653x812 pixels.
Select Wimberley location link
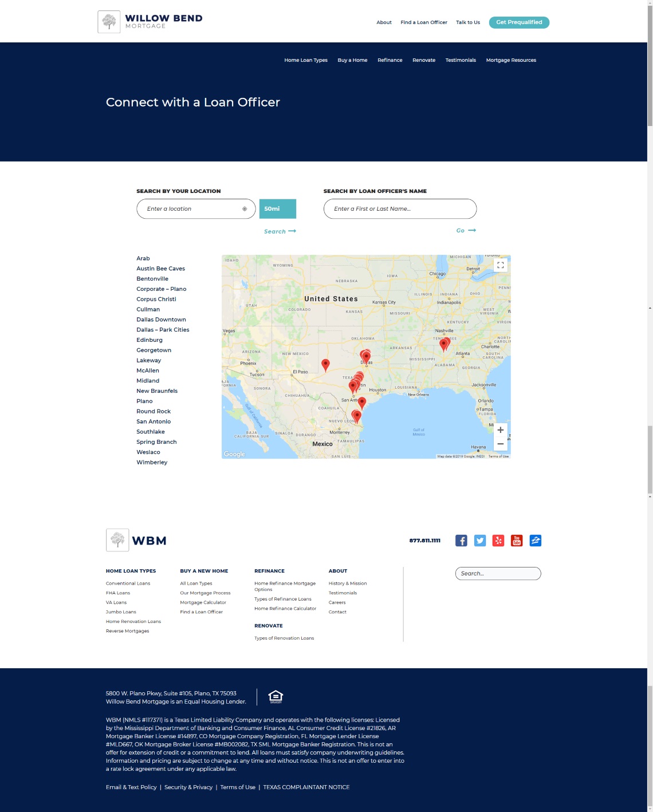click(152, 463)
